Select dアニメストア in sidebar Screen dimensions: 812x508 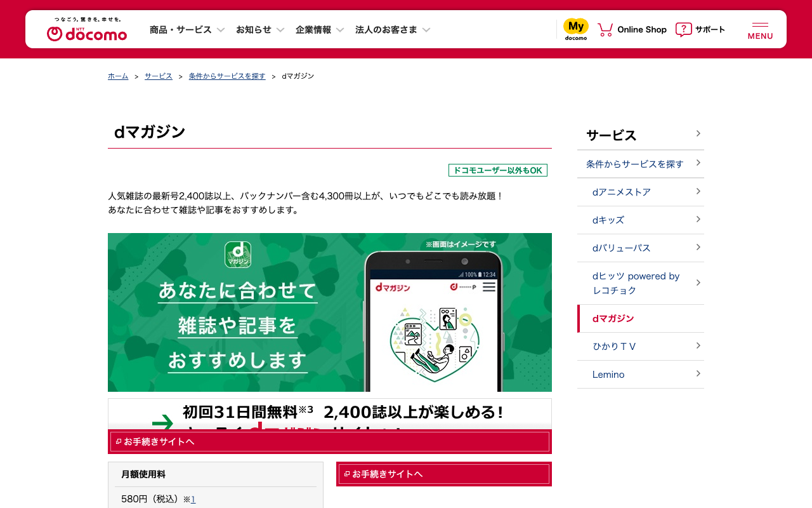[641, 192]
